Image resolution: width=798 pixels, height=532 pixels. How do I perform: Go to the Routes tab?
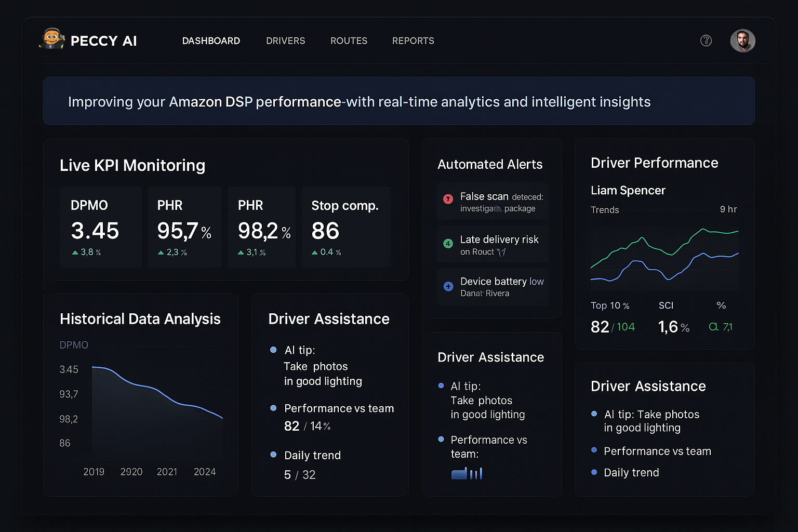click(x=349, y=41)
